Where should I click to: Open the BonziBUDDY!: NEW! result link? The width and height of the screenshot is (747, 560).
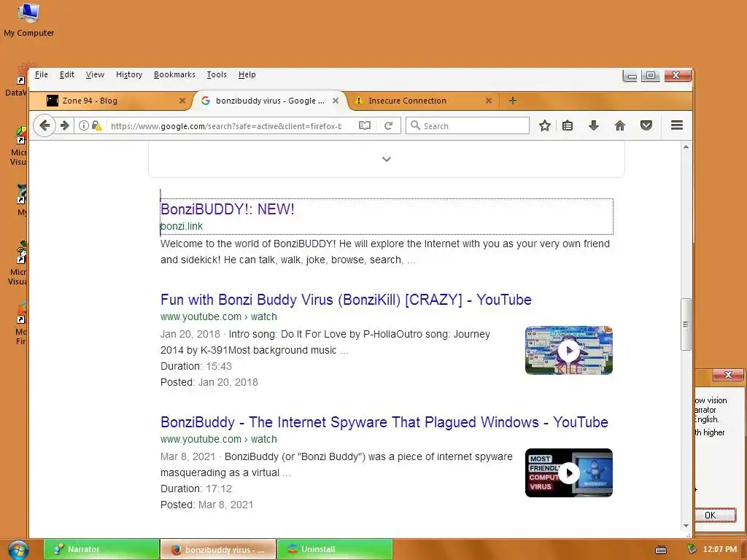[228, 209]
